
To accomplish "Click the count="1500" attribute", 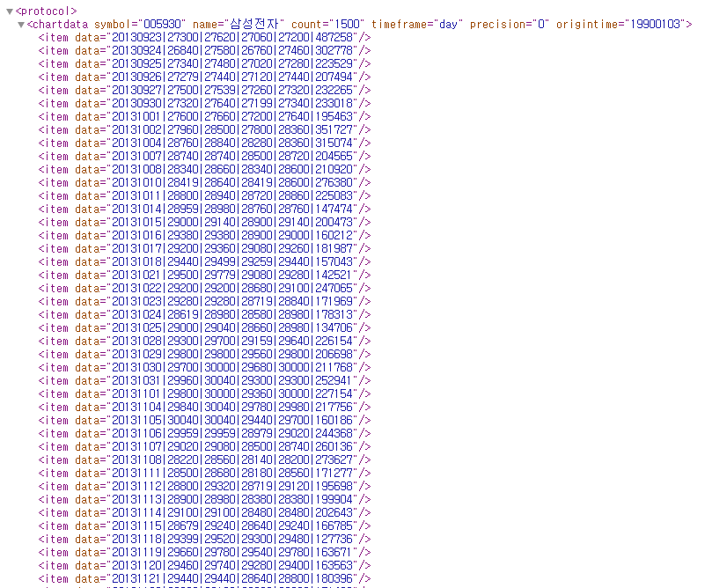I will [x=327, y=25].
